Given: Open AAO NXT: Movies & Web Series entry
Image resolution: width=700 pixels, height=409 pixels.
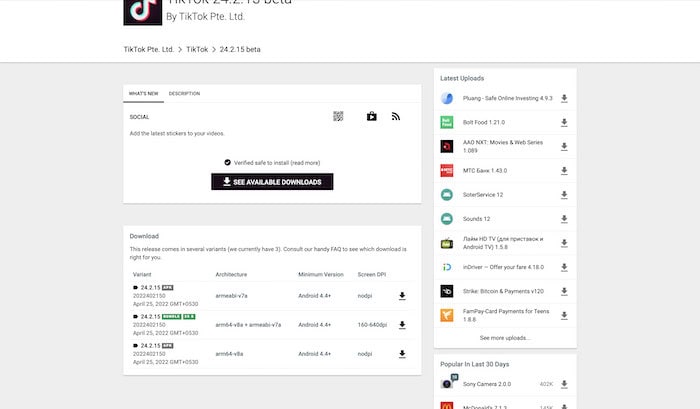Looking at the screenshot, I should [503, 146].
